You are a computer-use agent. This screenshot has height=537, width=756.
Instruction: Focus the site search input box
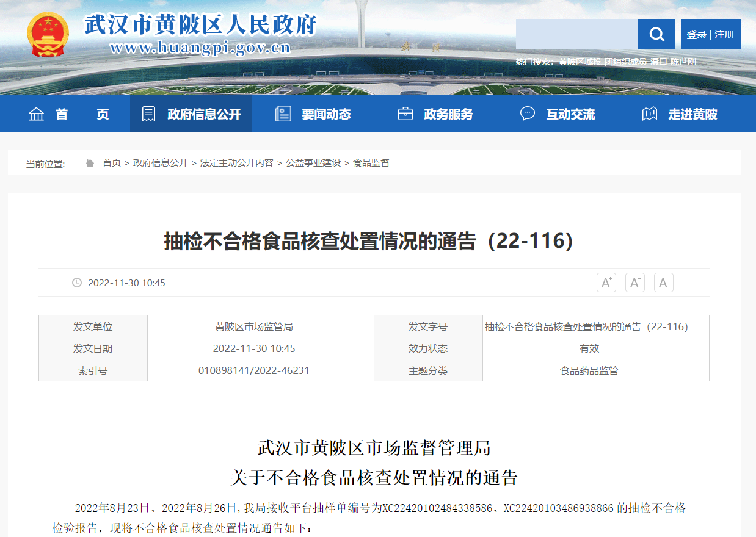click(x=577, y=34)
